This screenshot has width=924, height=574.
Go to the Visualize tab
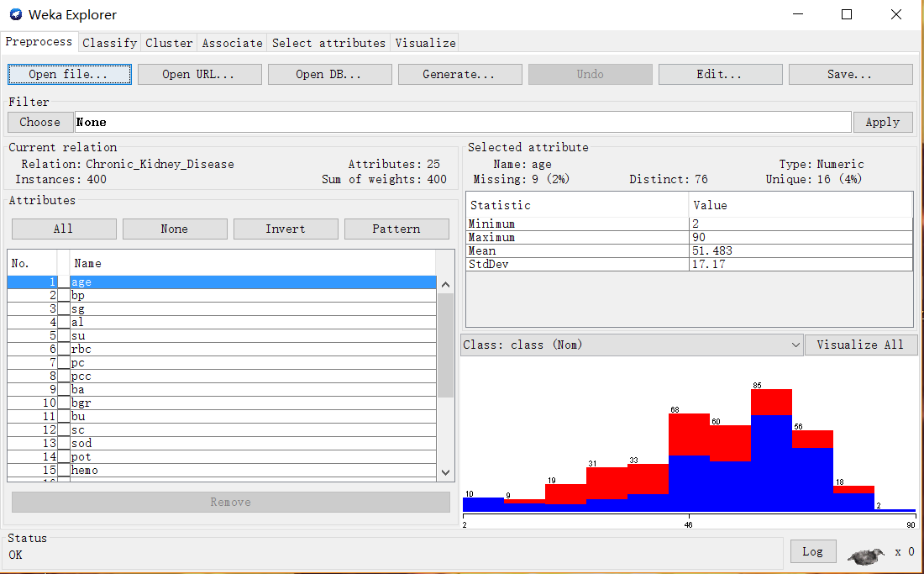425,43
